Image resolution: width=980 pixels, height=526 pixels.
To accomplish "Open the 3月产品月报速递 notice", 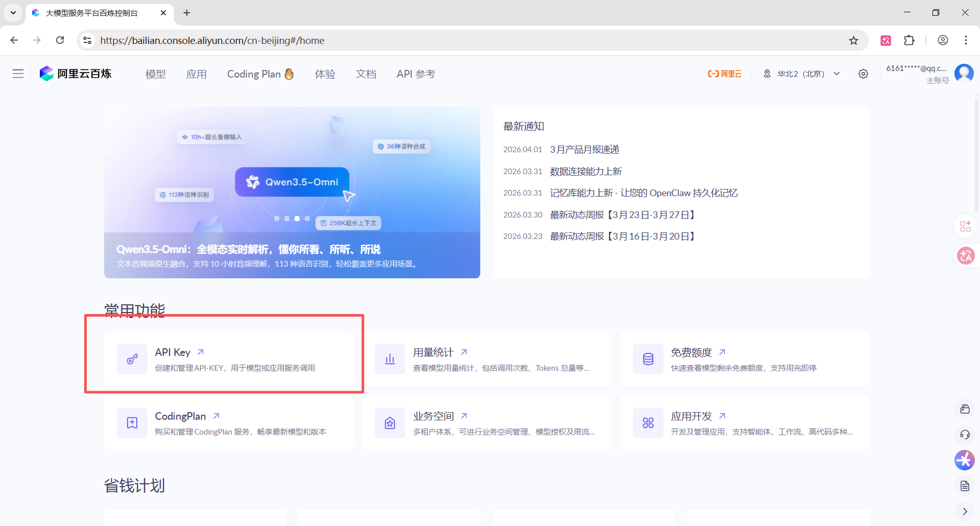I will tap(584, 150).
